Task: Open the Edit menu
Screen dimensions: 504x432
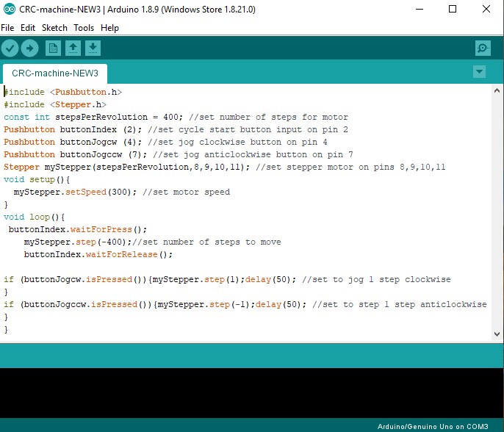Action: pos(28,28)
